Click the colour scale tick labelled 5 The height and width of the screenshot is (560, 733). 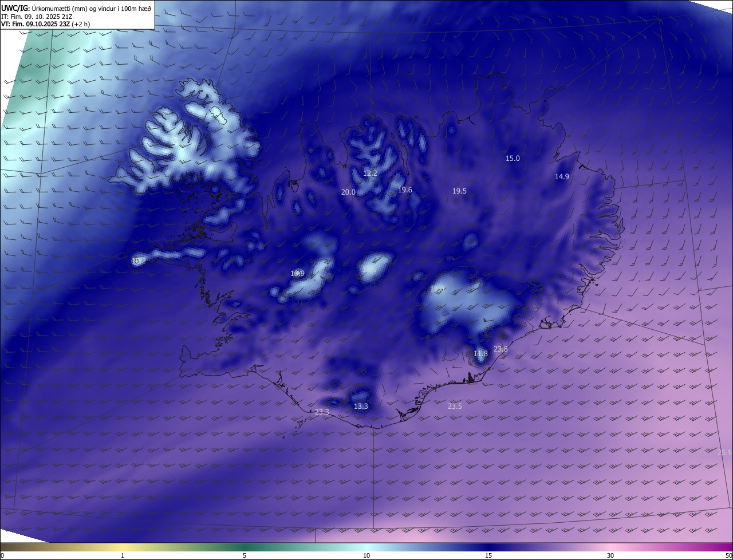(245, 555)
